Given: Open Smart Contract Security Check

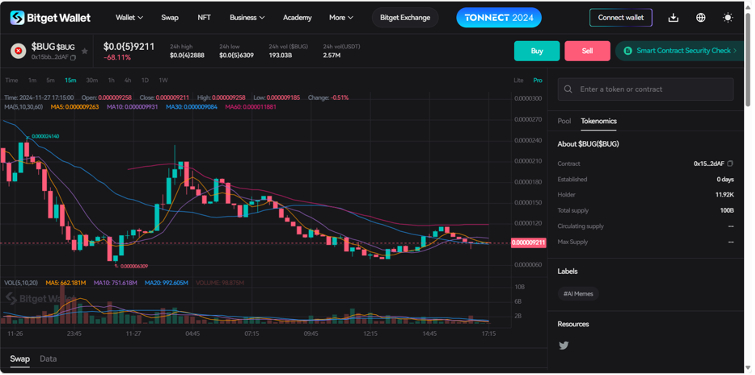Looking at the screenshot, I should point(679,51).
